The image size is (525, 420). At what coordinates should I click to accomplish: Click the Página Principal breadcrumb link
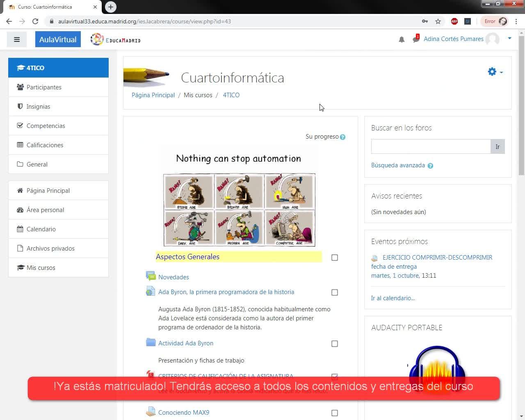point(153,95)
